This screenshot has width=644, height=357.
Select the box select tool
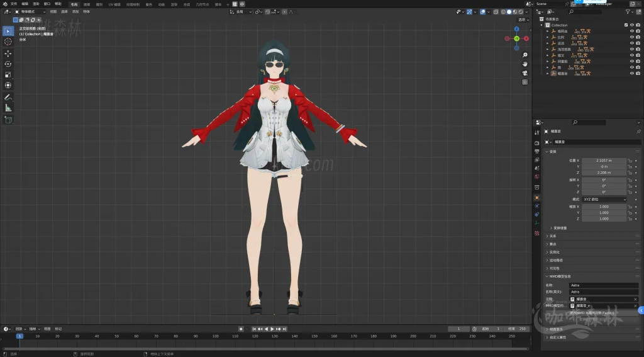[8, 31]
